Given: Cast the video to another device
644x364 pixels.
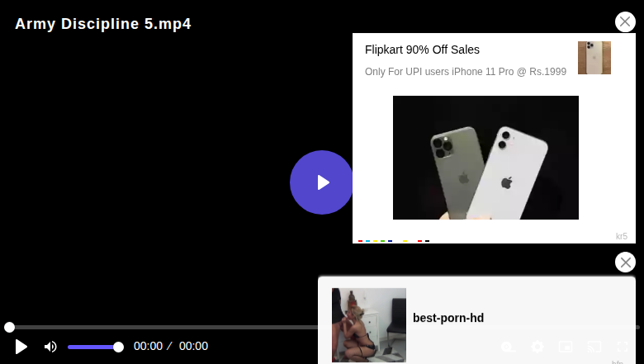Looking at the screenshot, I should click(594, 347).
